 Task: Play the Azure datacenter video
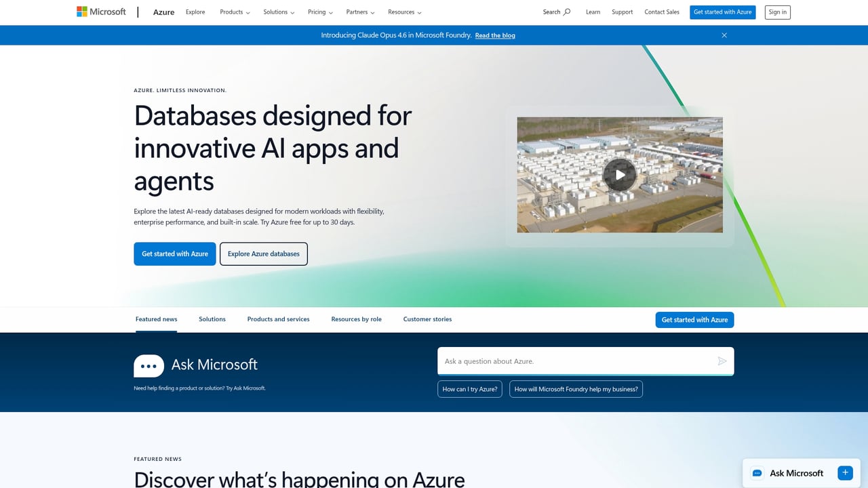[x=619, y=174]
